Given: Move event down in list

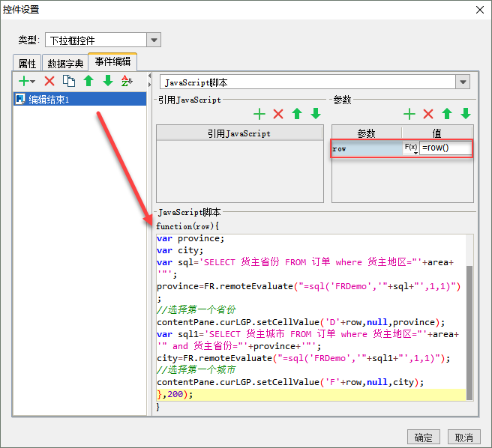Looking at the screenshot, I should click(108, 81).
